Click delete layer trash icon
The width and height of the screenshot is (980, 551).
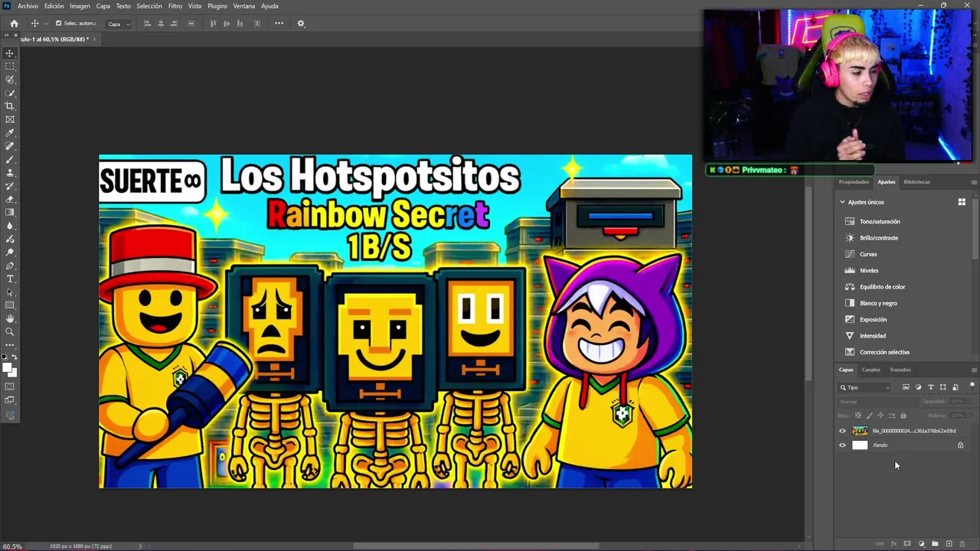pos(962,544)
